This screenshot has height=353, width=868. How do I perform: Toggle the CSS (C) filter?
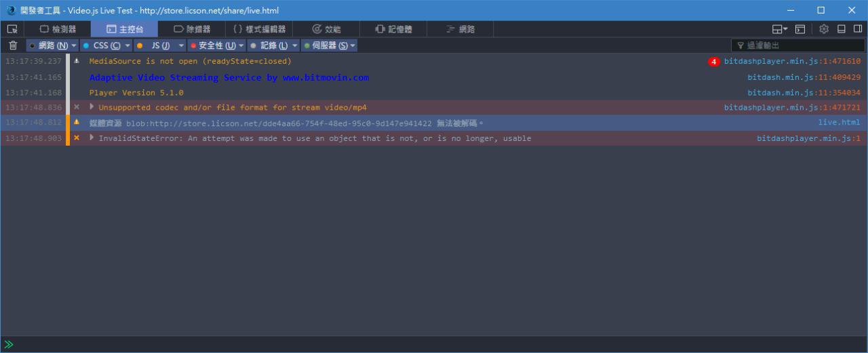[x=102, y=45]
